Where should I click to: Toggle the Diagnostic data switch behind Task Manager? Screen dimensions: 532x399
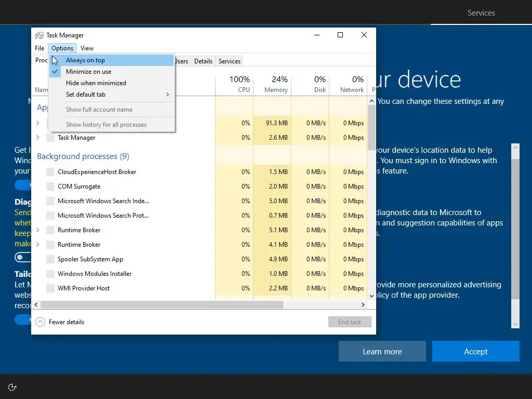click(23, 258)
